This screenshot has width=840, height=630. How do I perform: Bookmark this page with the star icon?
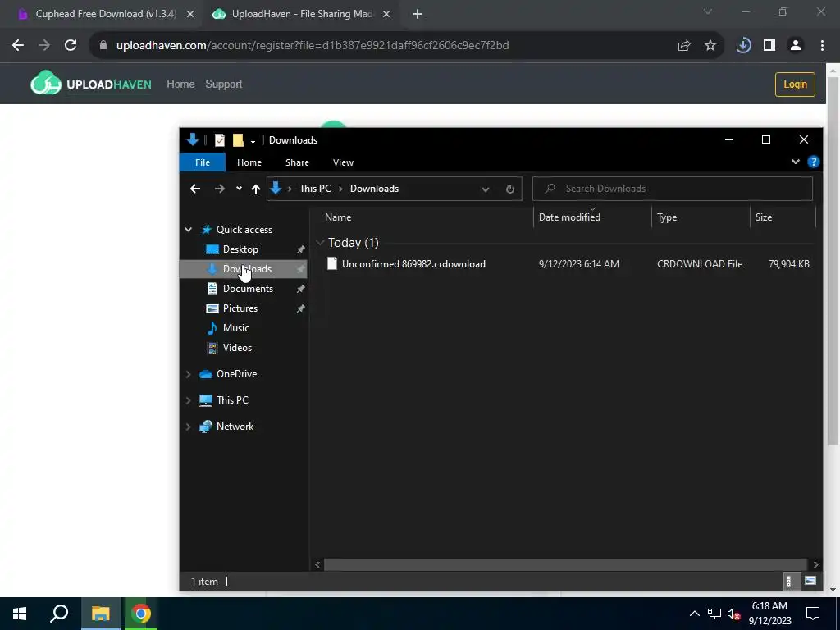[710, 46]
